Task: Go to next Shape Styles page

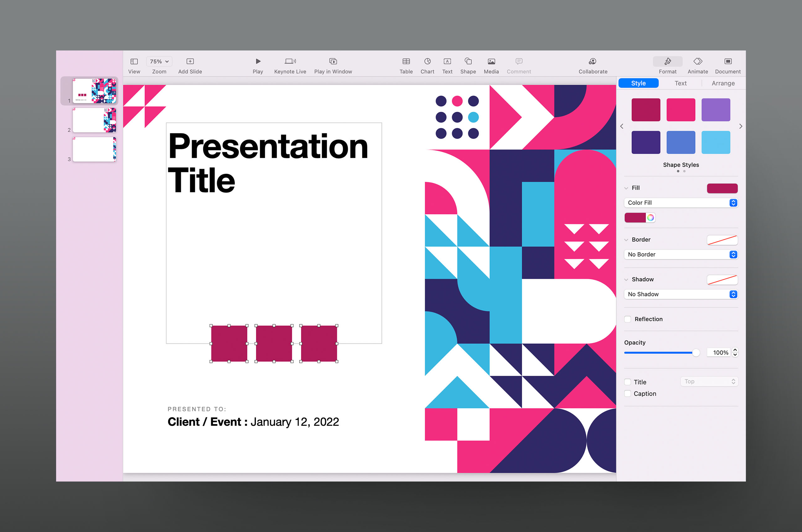Action: (741, 126)
